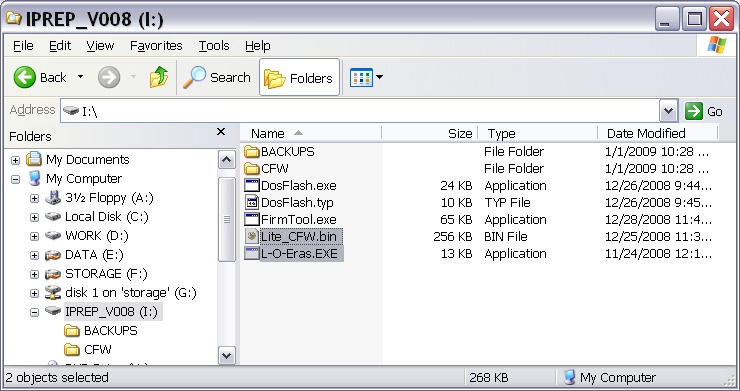Expand disk 1 on 'storage' (G:) node
The width and height of the screenshot is (740, 391).
coord(34,293)
